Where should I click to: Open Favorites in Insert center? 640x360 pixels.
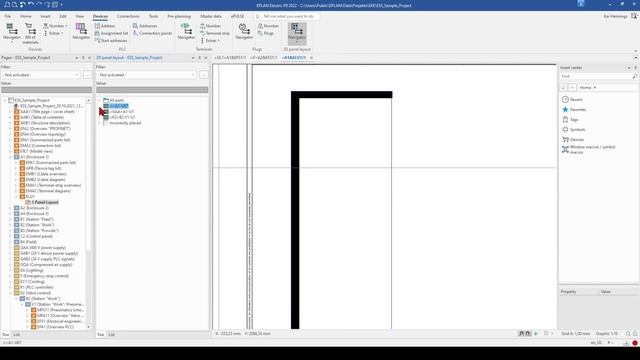[x=574, y=109]
